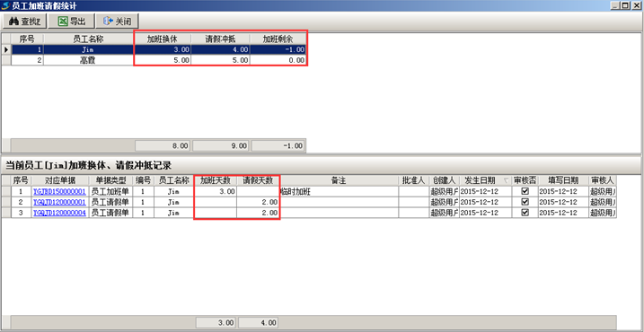
Task: Click the binoculars search icon
Action: (14, 22)
